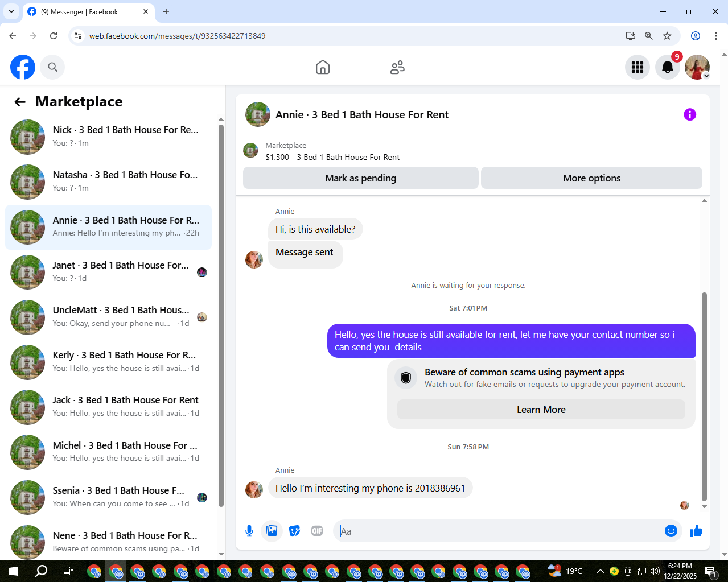Select the Messenger | Facebook tab
Viewport: 728px width, 582px height.
(88, 11)
